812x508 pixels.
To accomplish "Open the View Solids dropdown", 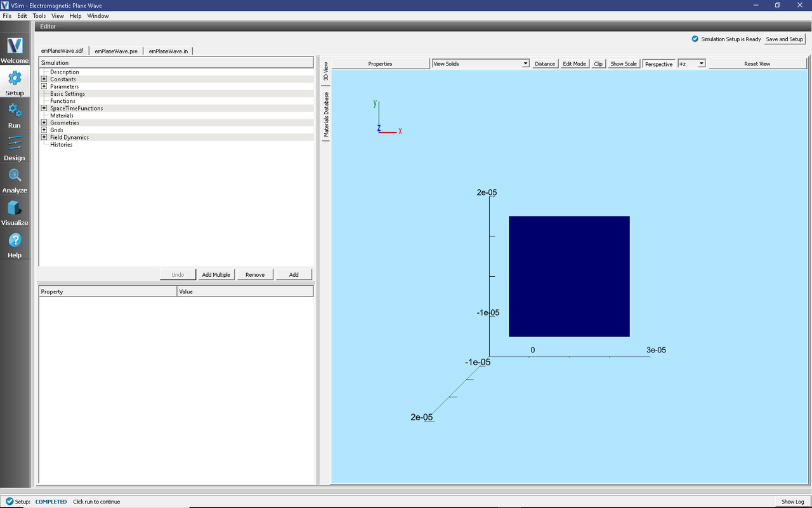I will [480, 63].
